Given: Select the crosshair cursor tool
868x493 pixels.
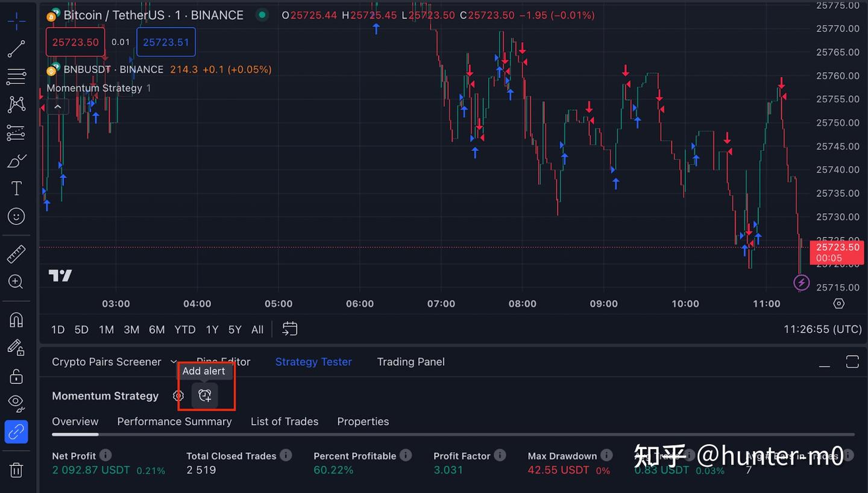Looking at the screenshot, I should tap(16, 20).
